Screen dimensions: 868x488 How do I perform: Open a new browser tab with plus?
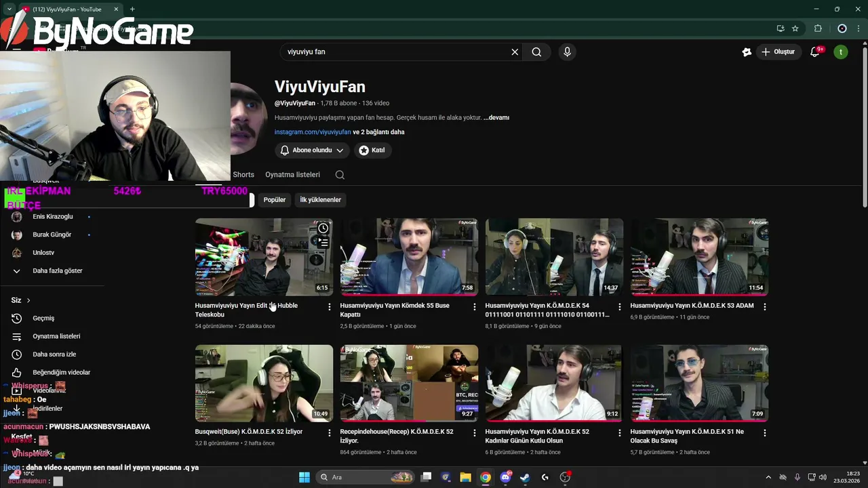[132, 9]
